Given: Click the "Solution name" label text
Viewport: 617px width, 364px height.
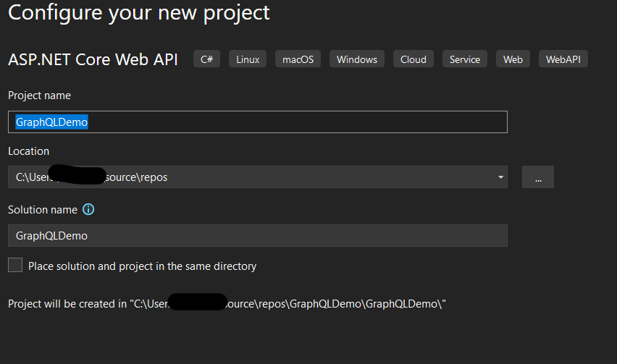Looking at the screenshot, I should tap(43, 210).
